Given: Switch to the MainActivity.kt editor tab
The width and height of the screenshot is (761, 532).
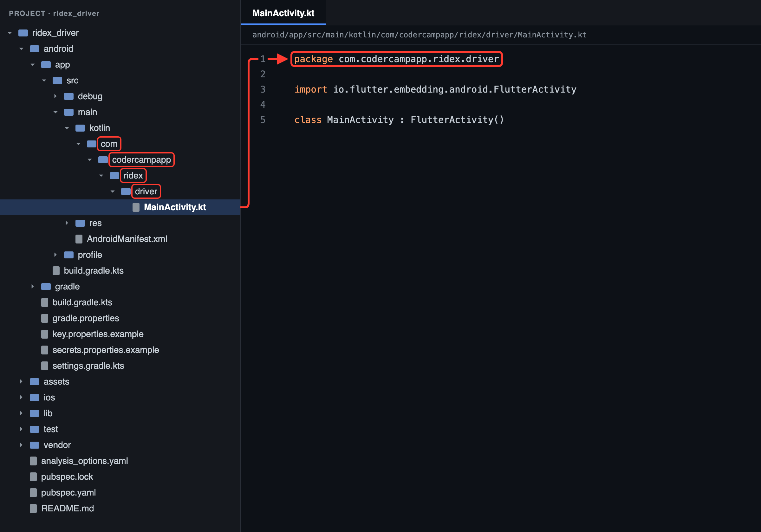Looking at the screenshot, I should pyautogui.click(x=283, y=13).
